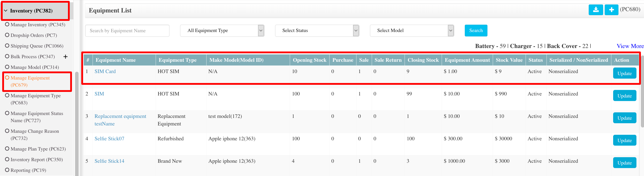
Task: Click Update for Selfie Stick07 row
Action: point(624,140)
